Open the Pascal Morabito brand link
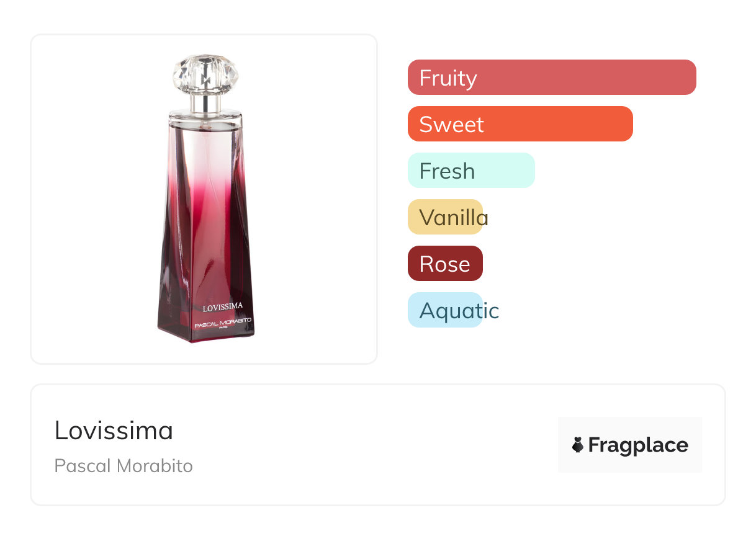 click(x=124, y=466)
